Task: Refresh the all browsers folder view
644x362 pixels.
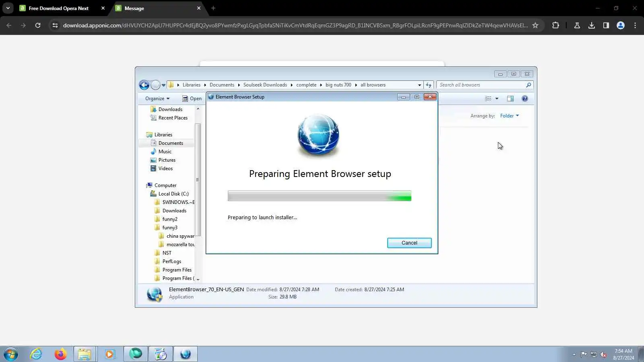Action: (x=429, y=85)
